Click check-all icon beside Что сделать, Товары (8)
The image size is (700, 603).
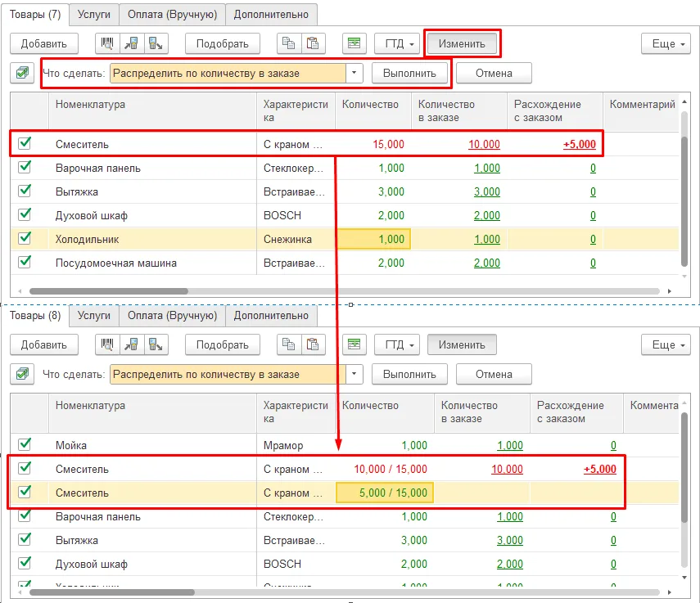(22, 374)
